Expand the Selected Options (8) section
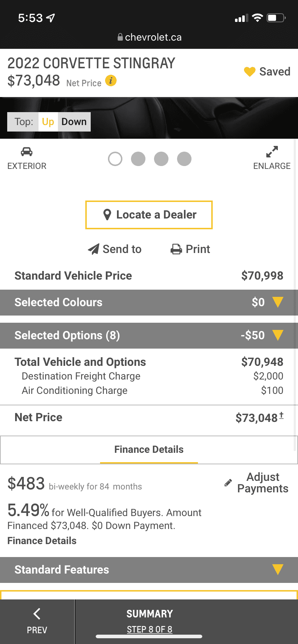The width and height of the screenshot is (298, 644). tap(149, 336)
